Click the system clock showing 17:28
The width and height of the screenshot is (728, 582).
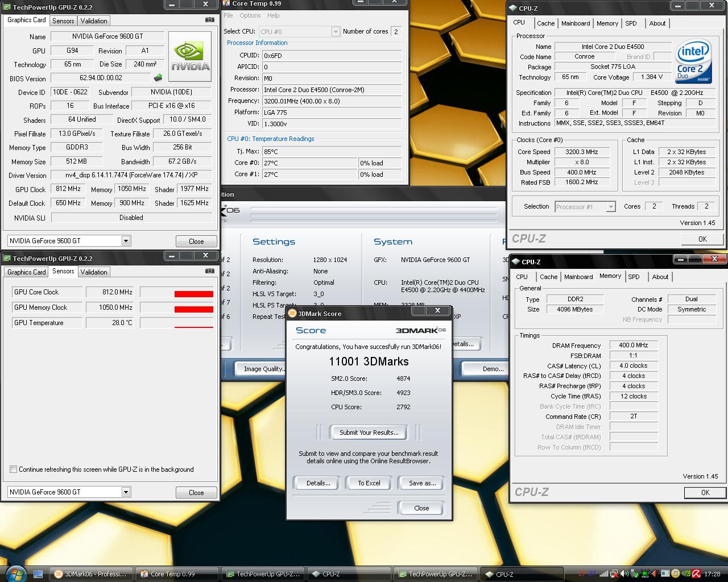point(712,574)
